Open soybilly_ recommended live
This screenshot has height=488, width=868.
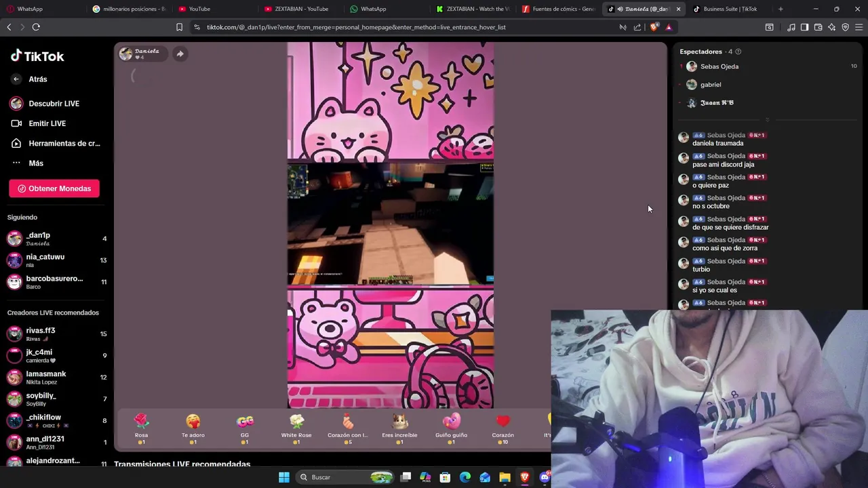coord(56,399)
